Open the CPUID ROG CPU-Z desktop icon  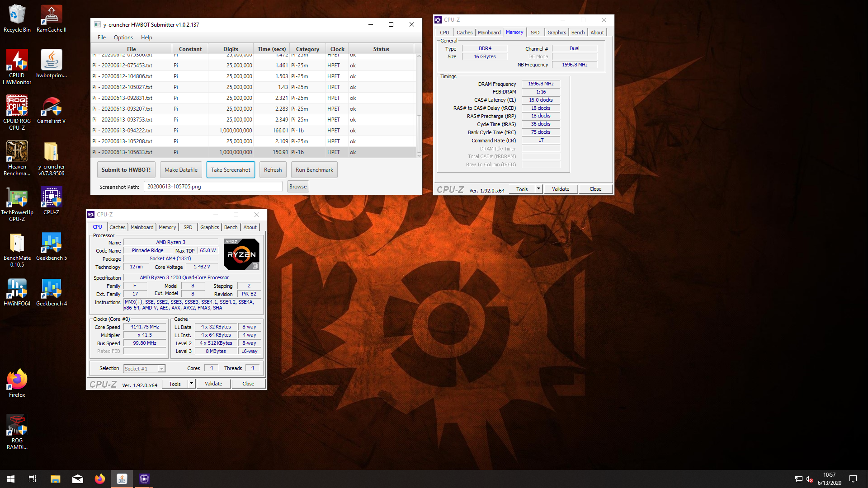pos(17,112)
